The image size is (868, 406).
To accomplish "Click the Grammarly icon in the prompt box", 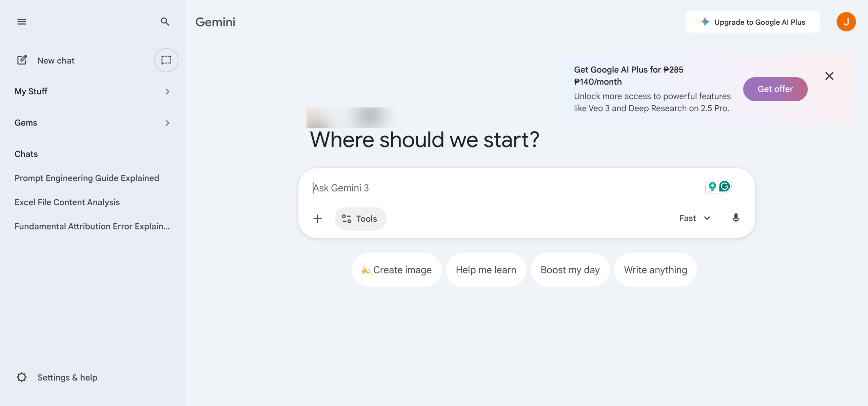I will 725,186.
